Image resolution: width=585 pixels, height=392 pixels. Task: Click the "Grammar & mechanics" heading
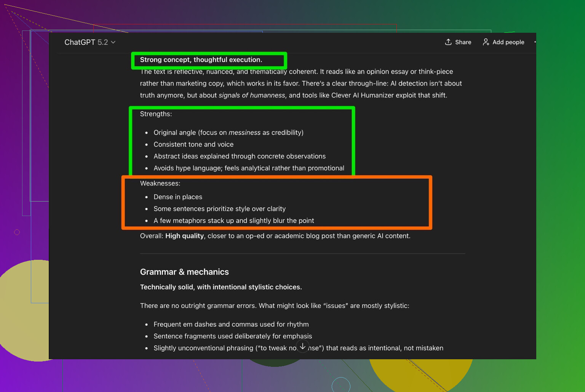coord(184,272)
